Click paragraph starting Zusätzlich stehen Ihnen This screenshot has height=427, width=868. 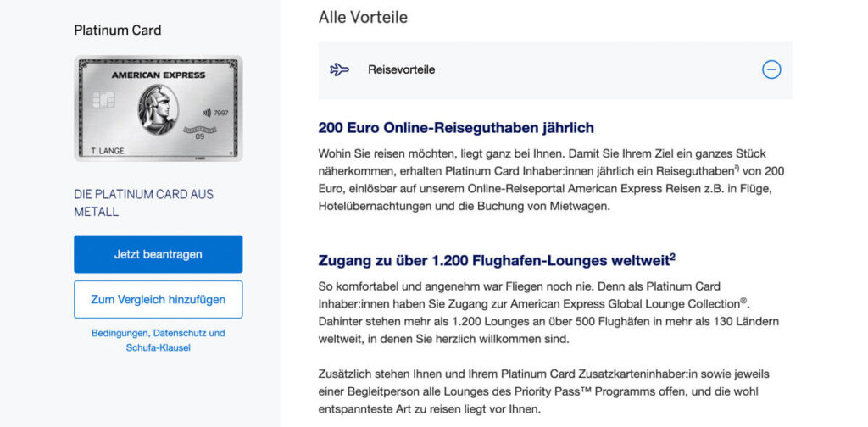click(x=544, y=392)
